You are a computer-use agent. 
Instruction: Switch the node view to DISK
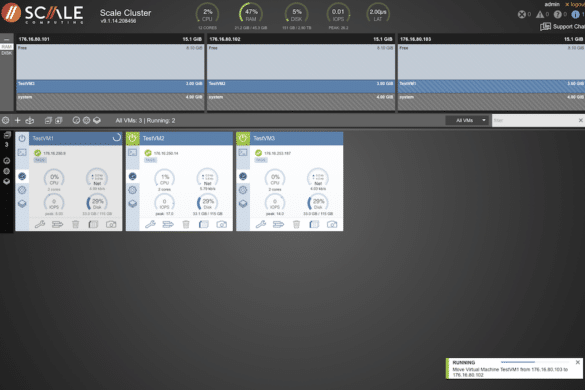[7, 53]
